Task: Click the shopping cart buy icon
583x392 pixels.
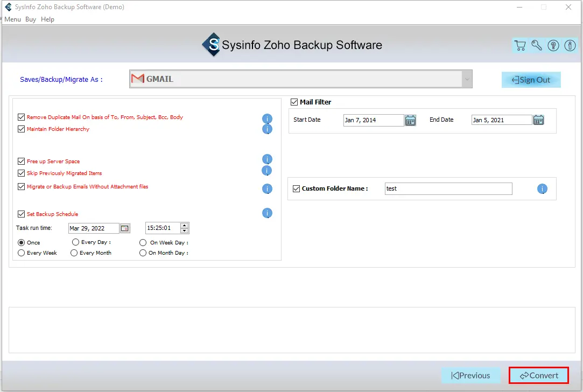Action: click(x=520, y=46)
